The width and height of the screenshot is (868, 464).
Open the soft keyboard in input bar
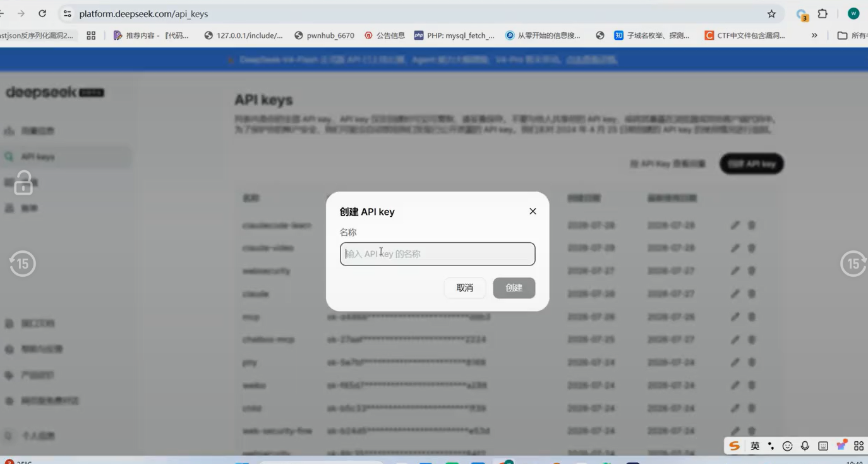pos(823,446)
